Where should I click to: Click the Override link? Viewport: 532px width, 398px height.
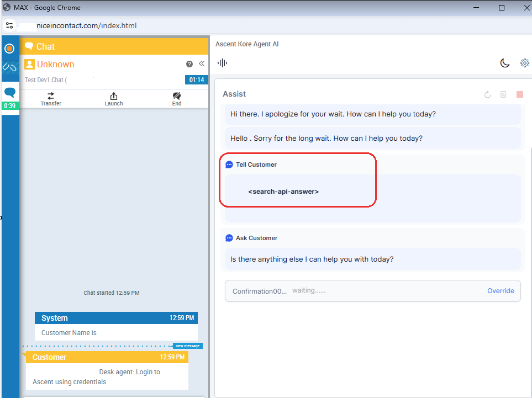pos(501,291)
